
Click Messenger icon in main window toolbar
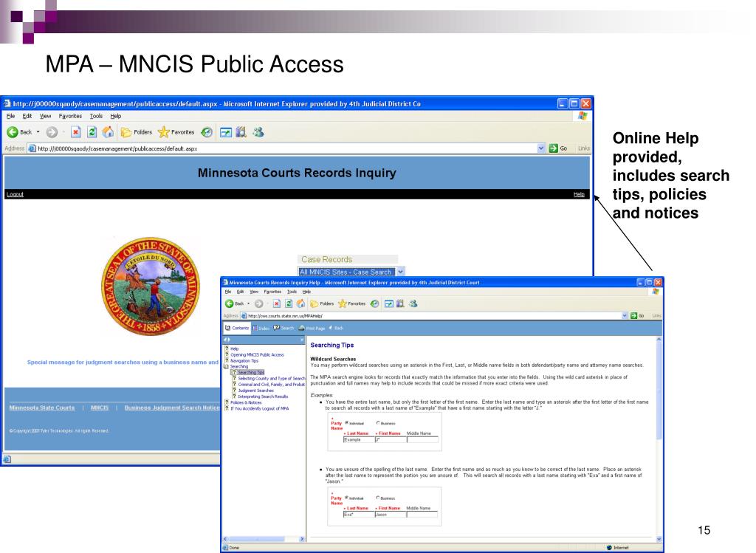pyautogui.click(x=258, y=132)
